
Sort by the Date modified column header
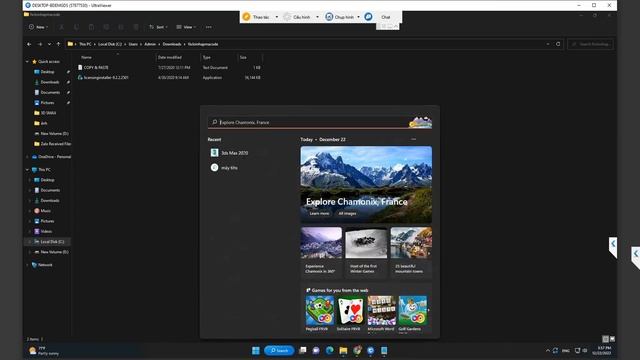coord(170,58)
